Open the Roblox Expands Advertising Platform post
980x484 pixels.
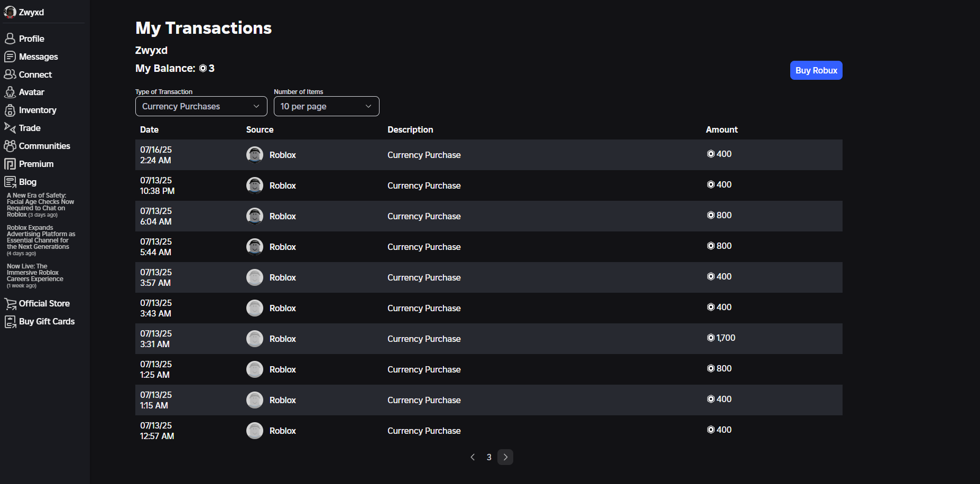[x=41, y=240]
